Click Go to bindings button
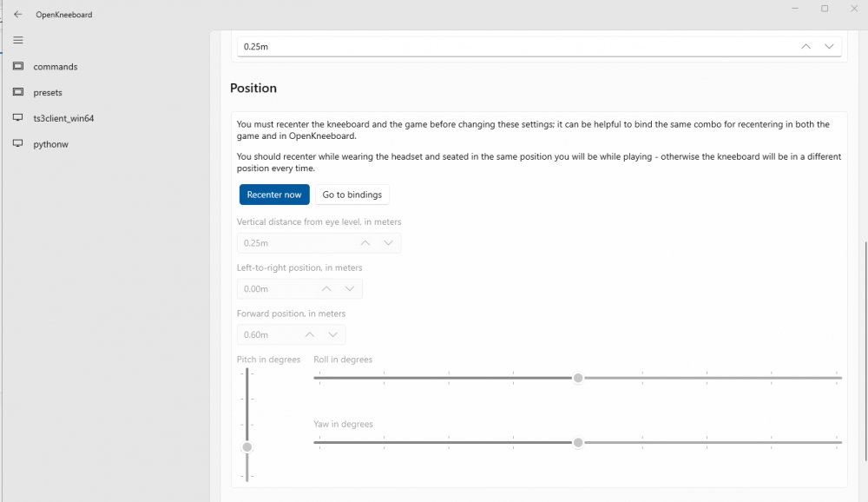The height and width of the screenshot is (502, 868). click(352, 195)
